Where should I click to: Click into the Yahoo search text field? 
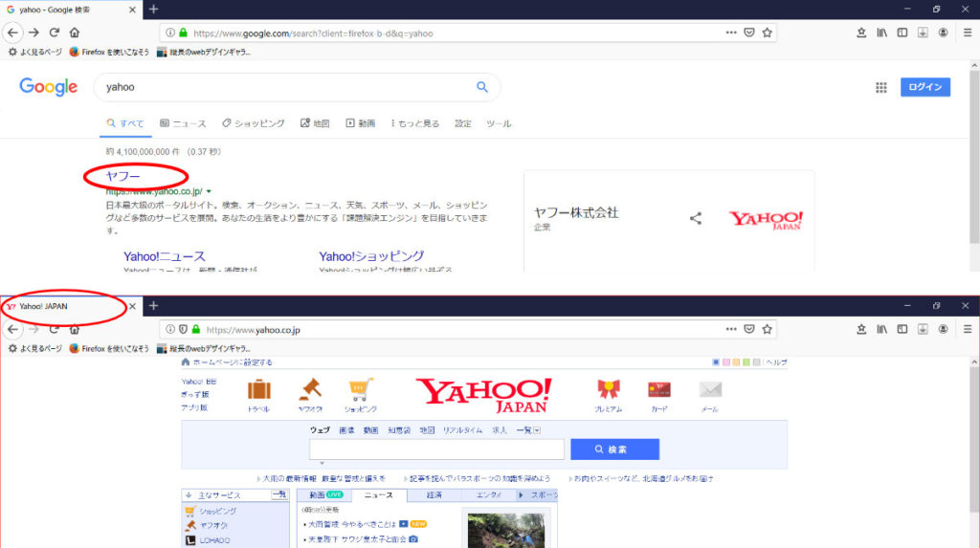pos(436,449)
